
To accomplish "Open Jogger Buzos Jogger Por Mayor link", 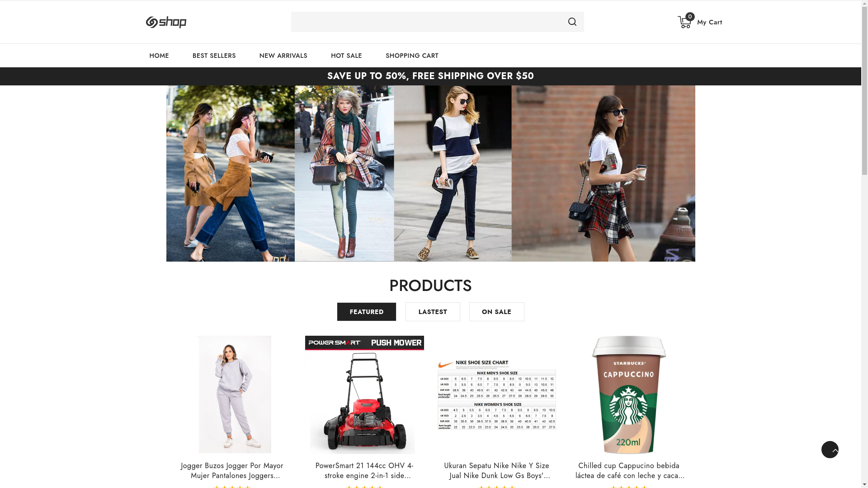I will 232,470.
